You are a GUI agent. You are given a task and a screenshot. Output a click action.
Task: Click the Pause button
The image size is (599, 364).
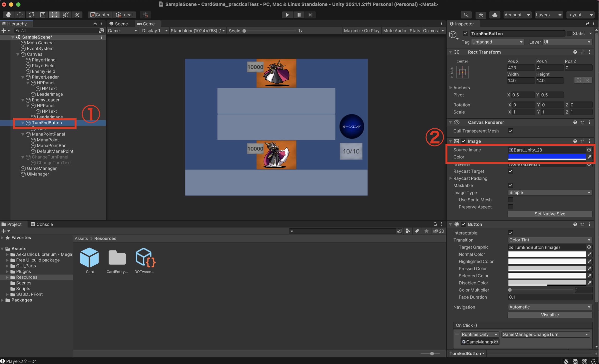pos(299,15)
